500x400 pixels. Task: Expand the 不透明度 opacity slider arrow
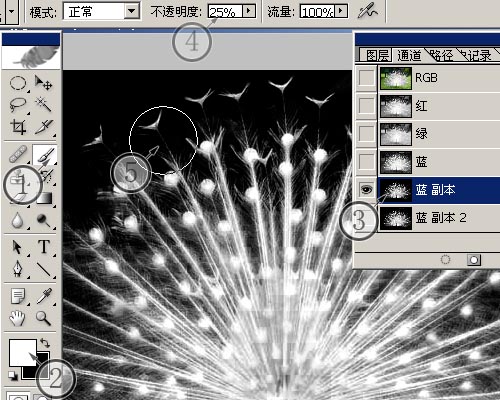click(x=248, y=11)
